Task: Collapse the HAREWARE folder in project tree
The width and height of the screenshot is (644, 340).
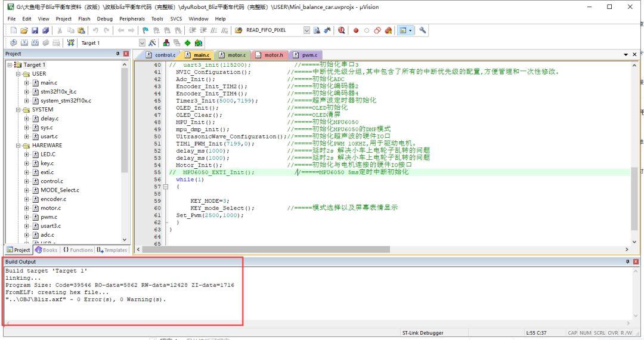Action: point(18,145)
